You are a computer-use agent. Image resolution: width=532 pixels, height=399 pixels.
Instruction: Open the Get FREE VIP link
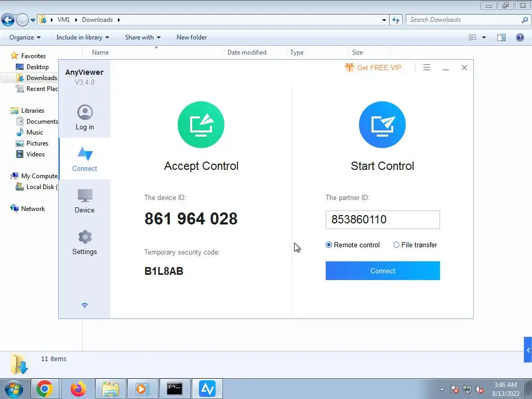(x=379, y=68)
